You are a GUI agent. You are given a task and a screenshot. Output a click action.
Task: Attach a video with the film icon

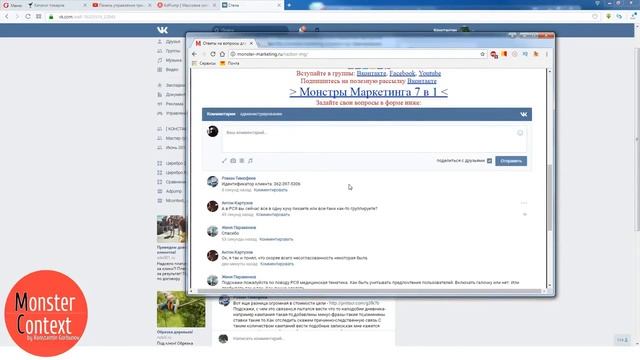(242, 161)
